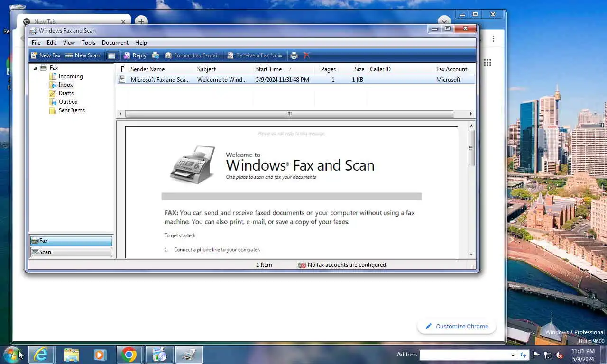The image size is (607, 364).
Task: Switch to the Fax view button
Action: tap(71, 241)
